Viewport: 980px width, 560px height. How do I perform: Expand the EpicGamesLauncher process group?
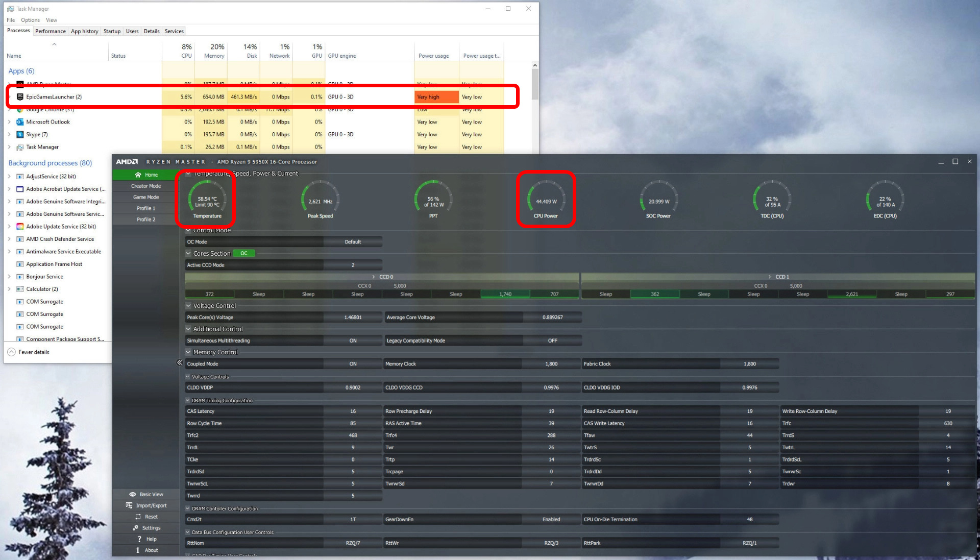(9, 96)
